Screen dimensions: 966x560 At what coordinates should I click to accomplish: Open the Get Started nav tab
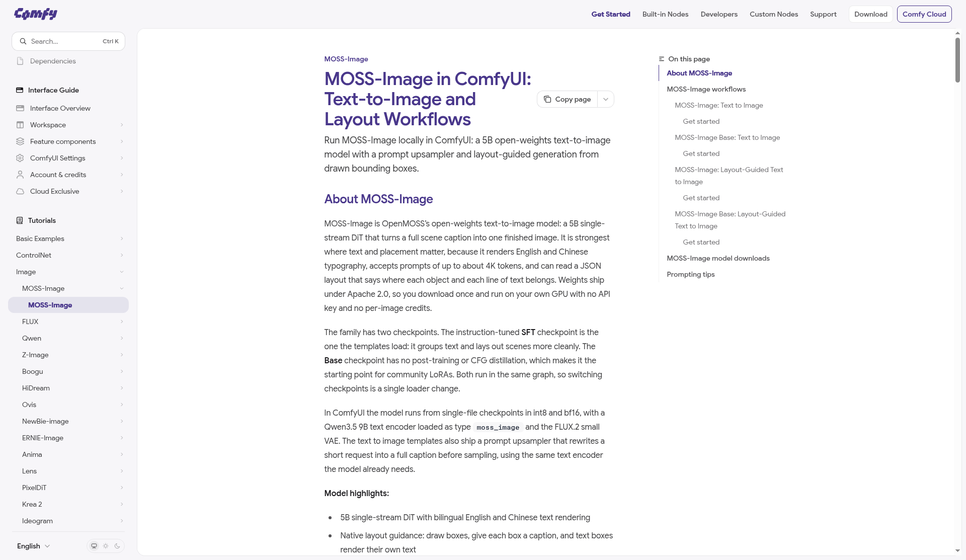coord(611,14)
